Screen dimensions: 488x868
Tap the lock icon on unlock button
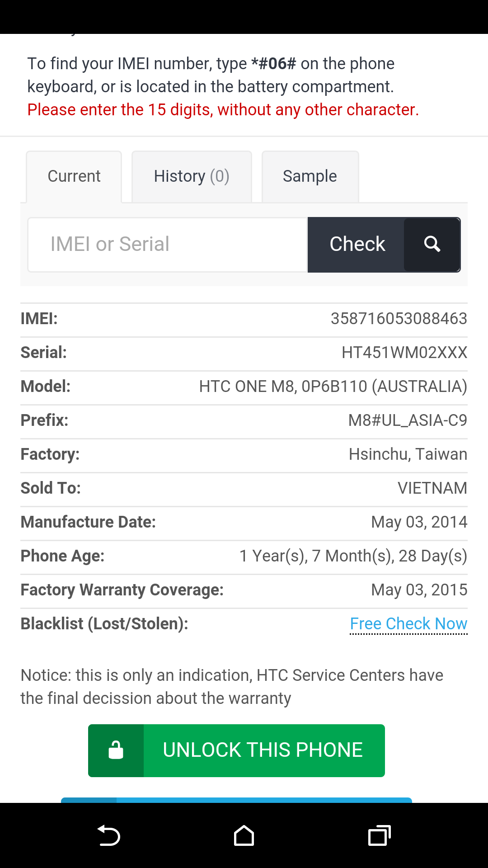[x=116, y=750]
